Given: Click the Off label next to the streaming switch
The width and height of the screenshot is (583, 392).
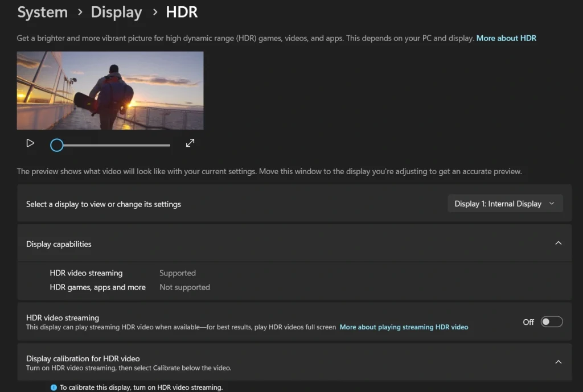Looking at the screenshot, I should click(x=528, y=321).
